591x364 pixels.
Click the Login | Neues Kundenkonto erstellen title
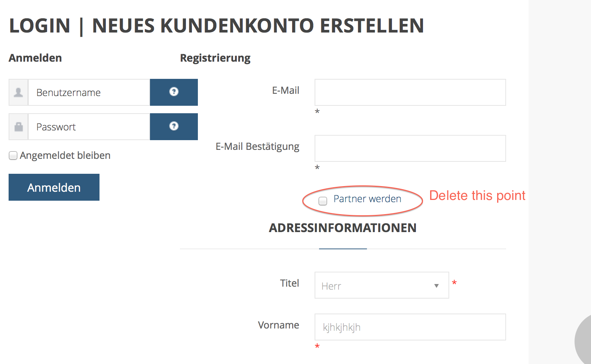point(217,26)
